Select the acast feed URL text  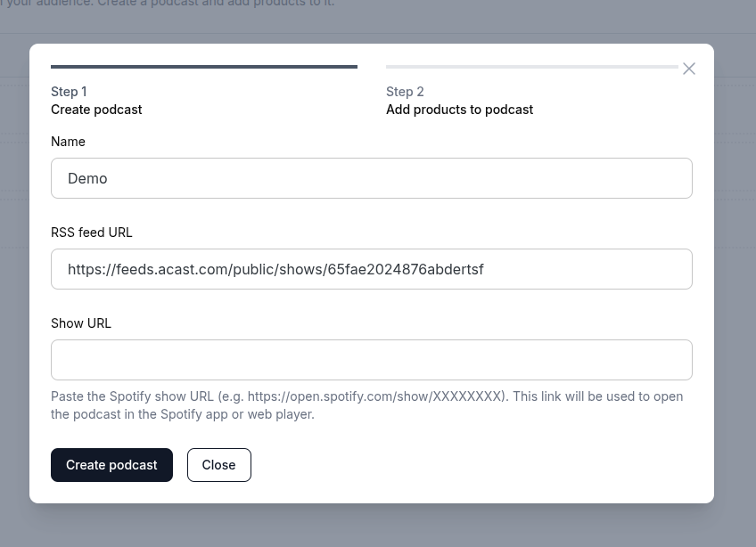[276, 269]
